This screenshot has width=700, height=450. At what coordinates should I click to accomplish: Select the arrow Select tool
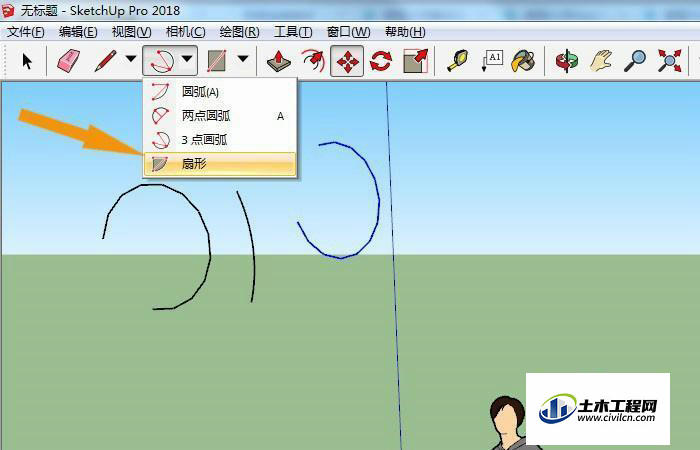27,61
